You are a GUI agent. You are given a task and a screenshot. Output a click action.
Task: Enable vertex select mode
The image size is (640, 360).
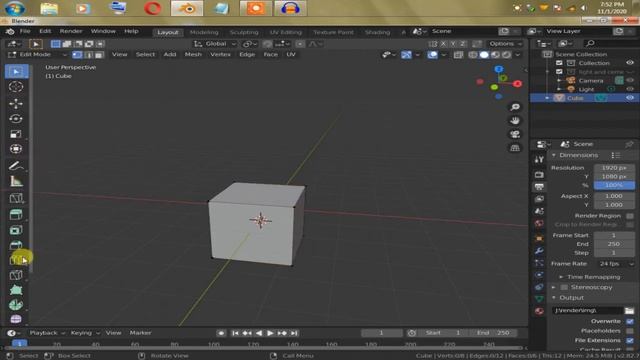[77, 54]
